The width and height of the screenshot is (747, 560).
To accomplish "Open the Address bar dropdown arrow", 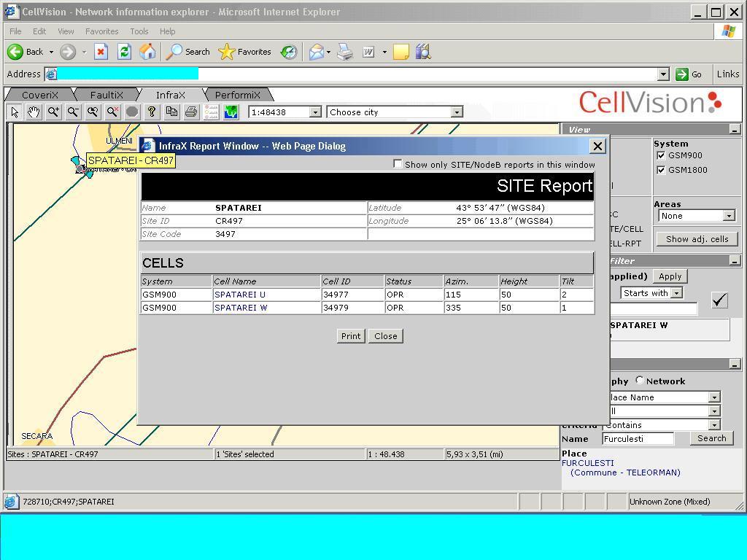I will click(663, 74).
